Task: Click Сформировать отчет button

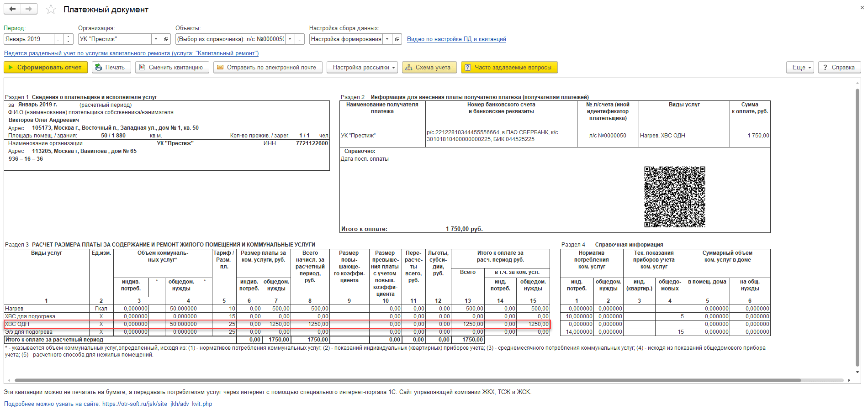Action: click(45, 68)
